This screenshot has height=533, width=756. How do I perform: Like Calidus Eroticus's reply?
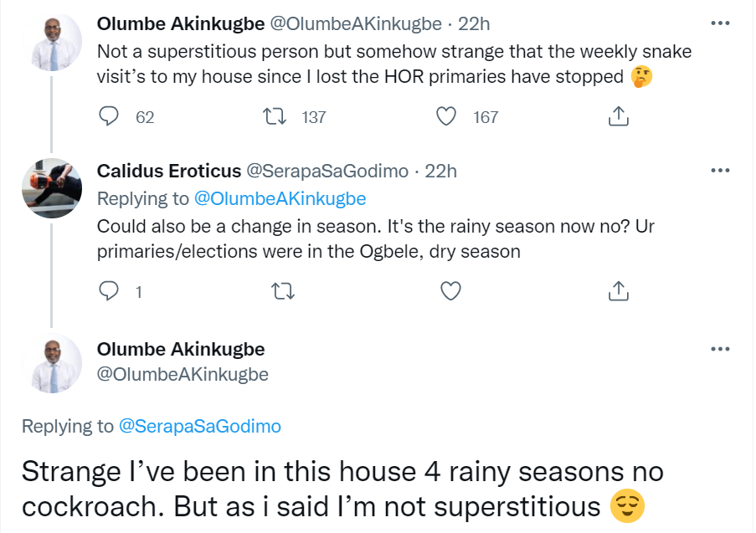point(450,290)
